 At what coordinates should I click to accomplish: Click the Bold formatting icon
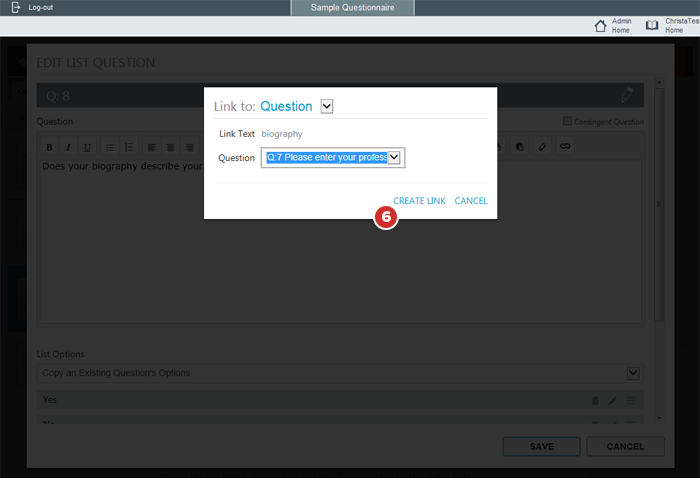point(47,147)
